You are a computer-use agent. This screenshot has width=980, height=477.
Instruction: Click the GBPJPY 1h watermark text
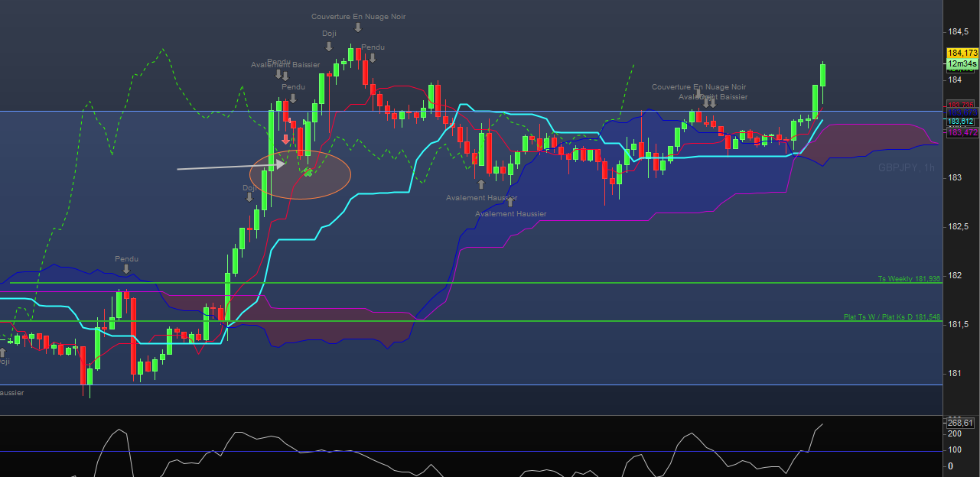tap(906, 167)
